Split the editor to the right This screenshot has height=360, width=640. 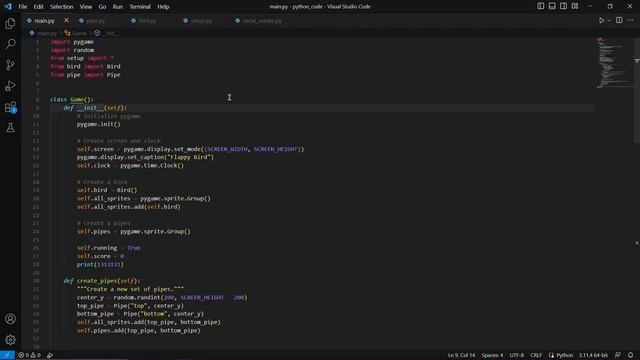(x=619, y=20)
